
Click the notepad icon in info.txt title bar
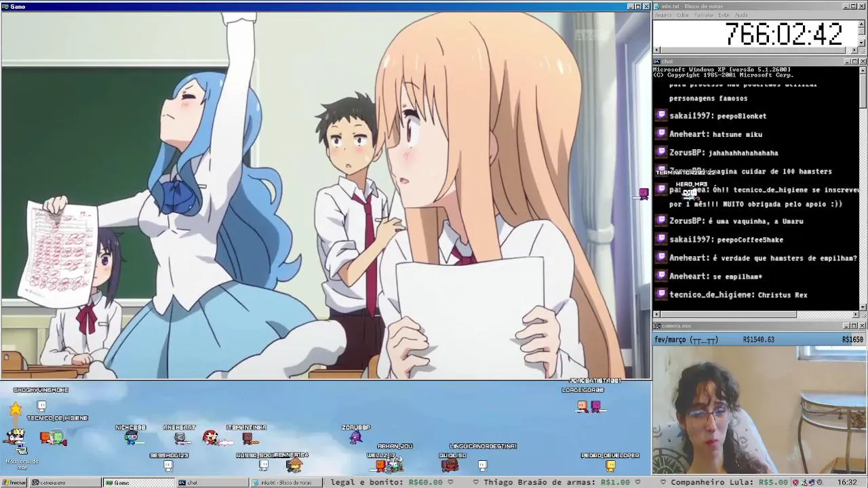pyautogui.click(x=657, y=6)
